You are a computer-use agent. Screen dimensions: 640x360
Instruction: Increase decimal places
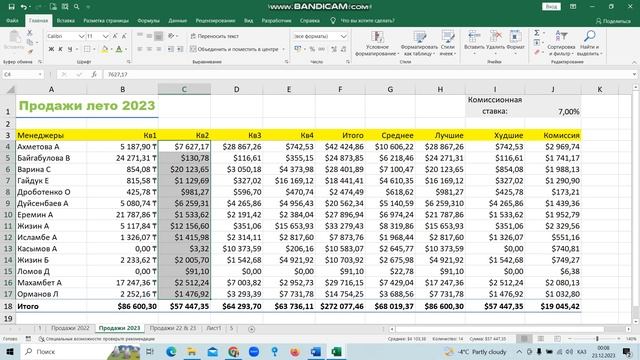tap(334, 49)
